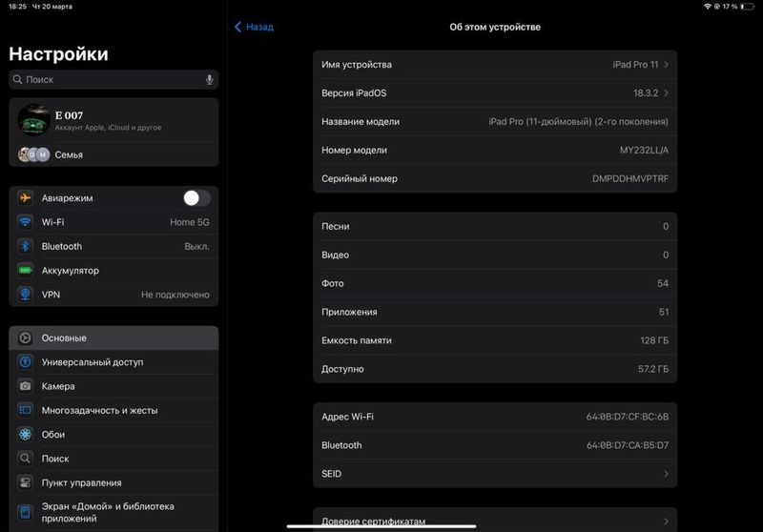Tap the Настройки heading
This screenshot has width=763, height=532.
click(x=58, y=54)
